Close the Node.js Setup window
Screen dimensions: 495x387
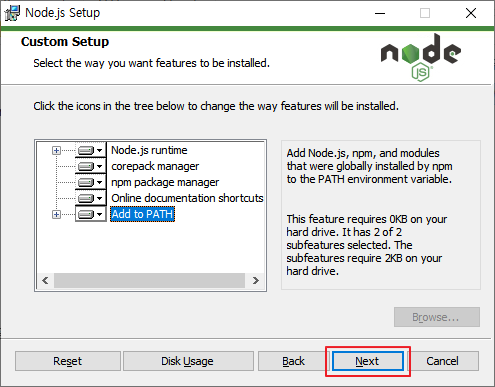pyautogui.click(x=471, y=14)
